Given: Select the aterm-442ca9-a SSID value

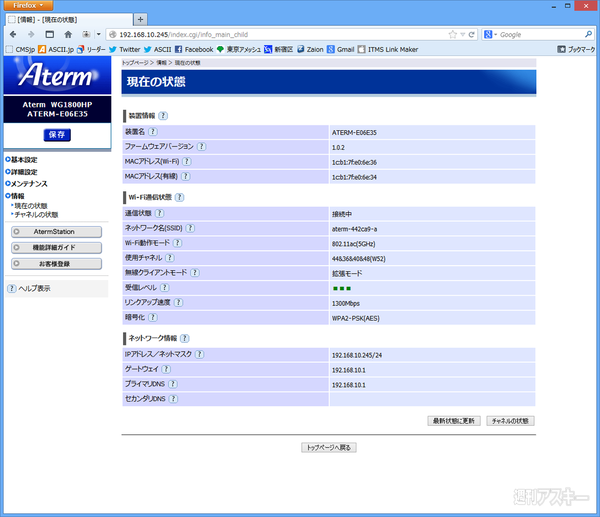Looking at the screenshot, I should 354,229.
